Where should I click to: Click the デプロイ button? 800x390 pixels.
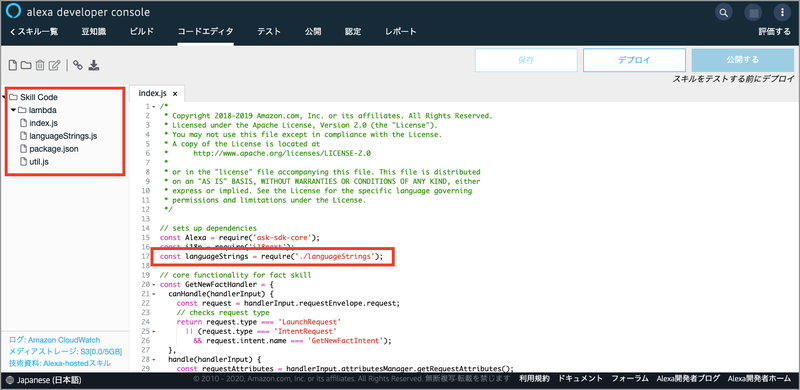coord(634,60)
